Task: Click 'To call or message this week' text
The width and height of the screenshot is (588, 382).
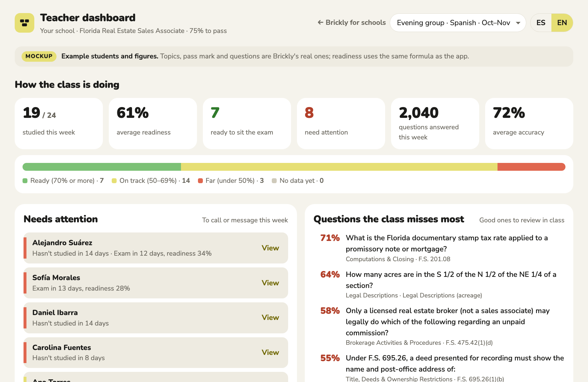Action: pos(245,220)
